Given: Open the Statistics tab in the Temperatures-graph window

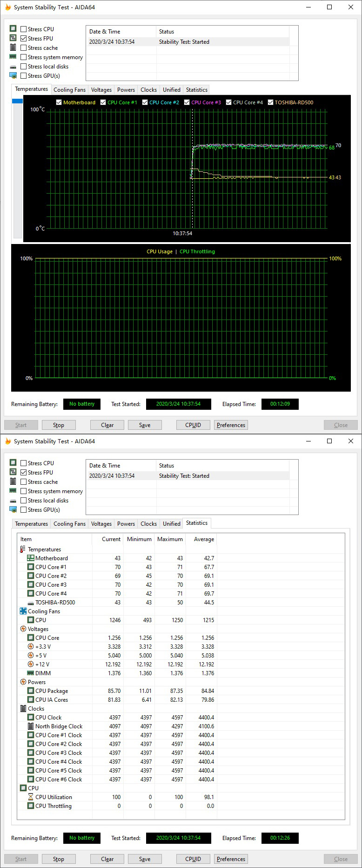Looking at the screenshot, I should tap(197, 90).
